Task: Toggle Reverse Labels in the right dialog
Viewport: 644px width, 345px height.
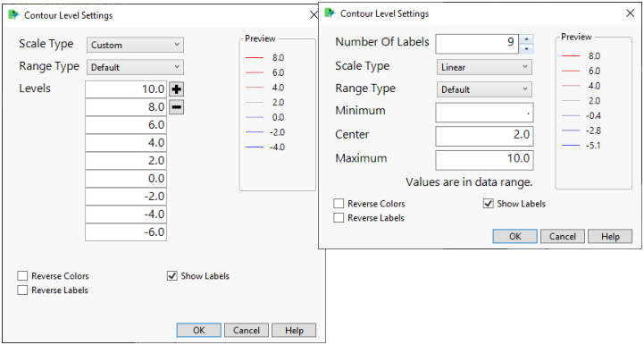Action: coord(339,217)
